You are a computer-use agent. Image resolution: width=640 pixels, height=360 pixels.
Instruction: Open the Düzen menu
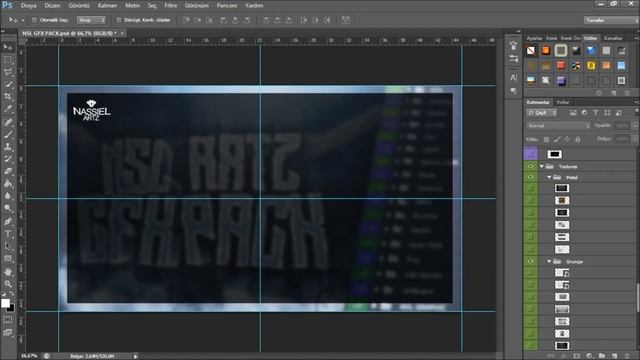point(52,6)
